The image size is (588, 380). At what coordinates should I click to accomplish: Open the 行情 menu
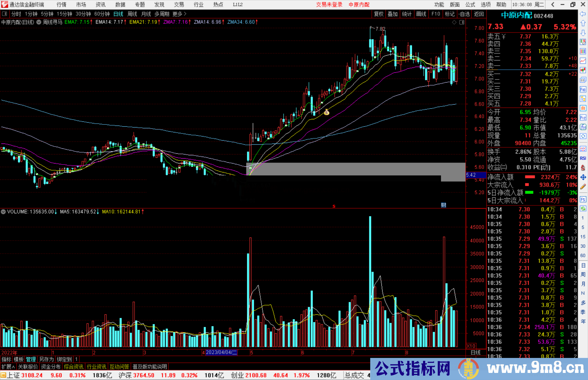click(61, 5)
